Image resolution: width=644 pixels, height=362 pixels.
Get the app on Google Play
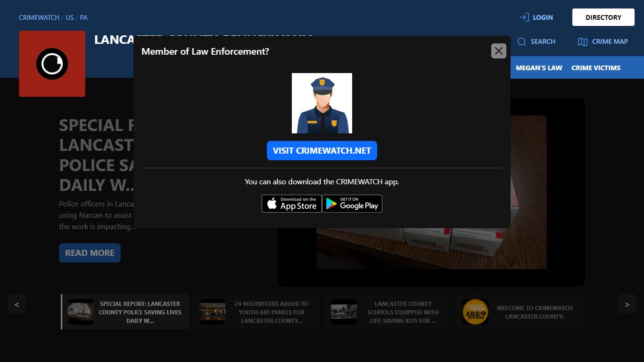point(352,204)
